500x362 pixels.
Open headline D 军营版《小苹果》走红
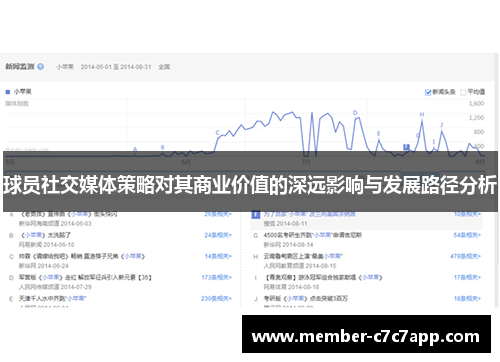pos(85,277)
